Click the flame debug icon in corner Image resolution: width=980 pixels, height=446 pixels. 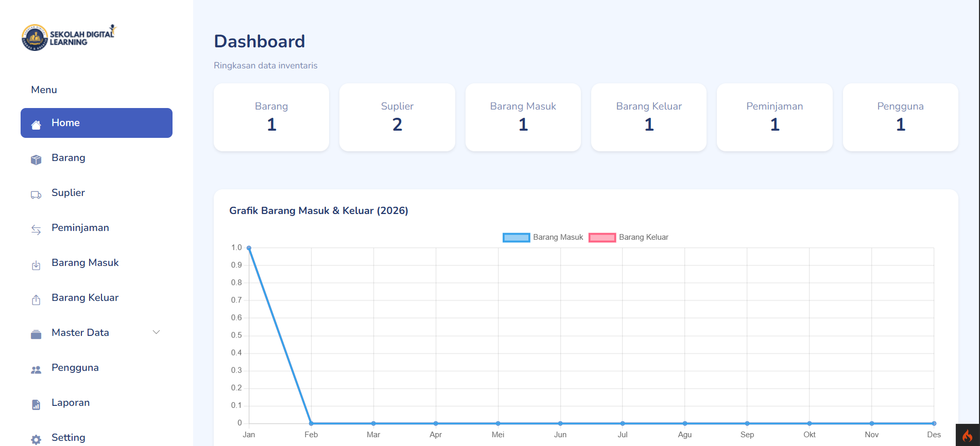click(968, 435)
